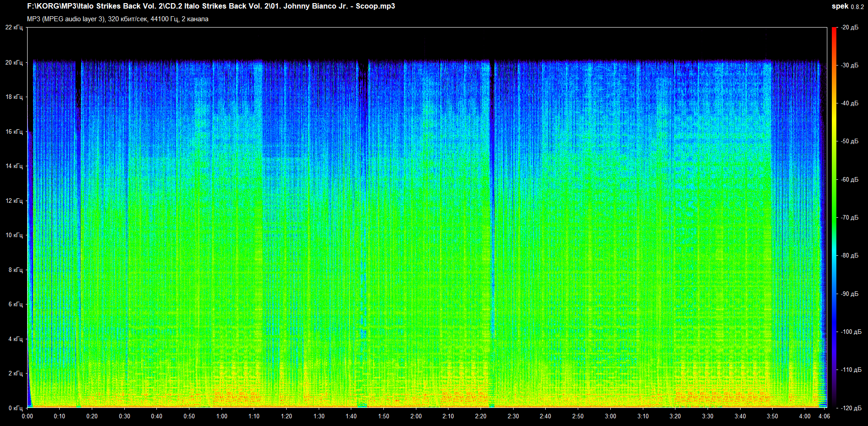Click the 22 кГц frequency label
Screen dimensions: 868x426
point(14,28)
